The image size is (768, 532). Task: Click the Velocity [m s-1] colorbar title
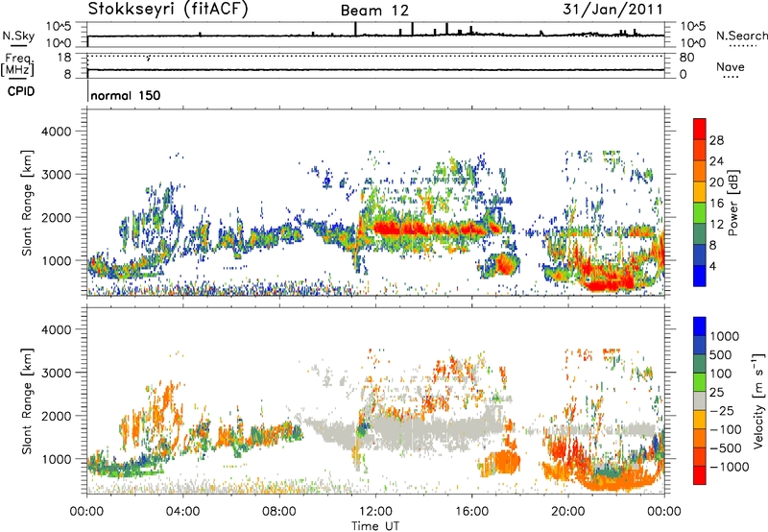tap(758, 400)
